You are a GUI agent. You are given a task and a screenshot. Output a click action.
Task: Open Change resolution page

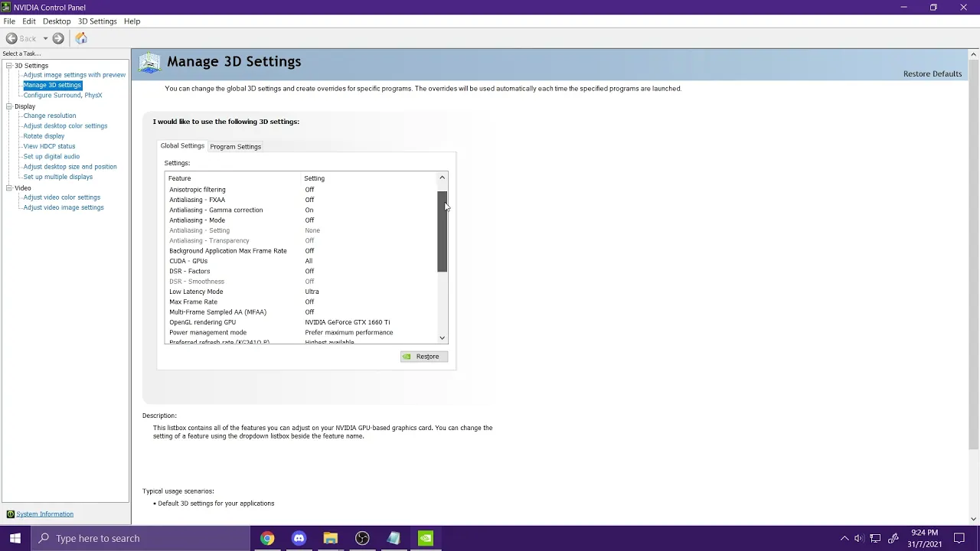tap(50, 116)
